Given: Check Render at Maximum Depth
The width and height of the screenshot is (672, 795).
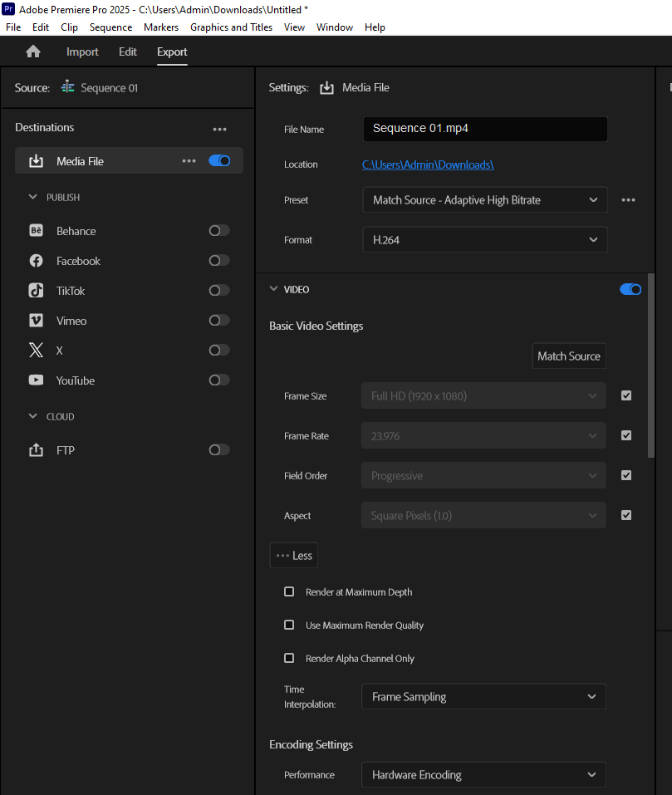Looking at the screenshot, I should coord(289,591).
